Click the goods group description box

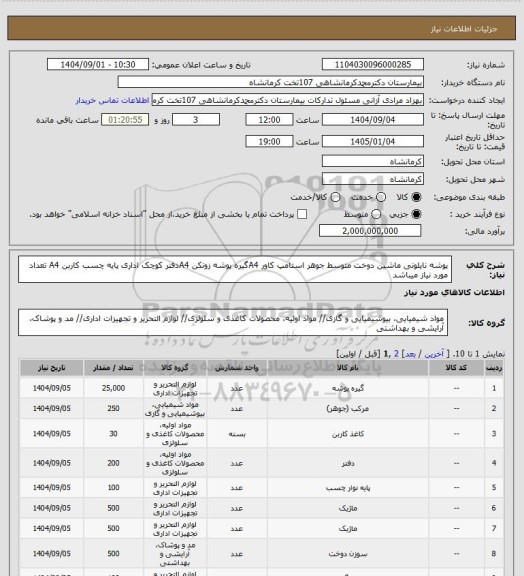[x=233, y=323]
